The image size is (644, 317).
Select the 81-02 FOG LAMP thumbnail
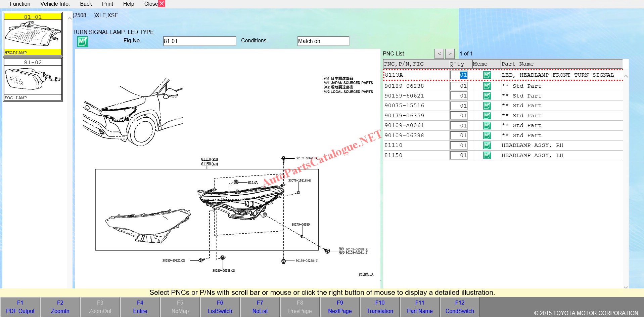[x=33, y=79]
